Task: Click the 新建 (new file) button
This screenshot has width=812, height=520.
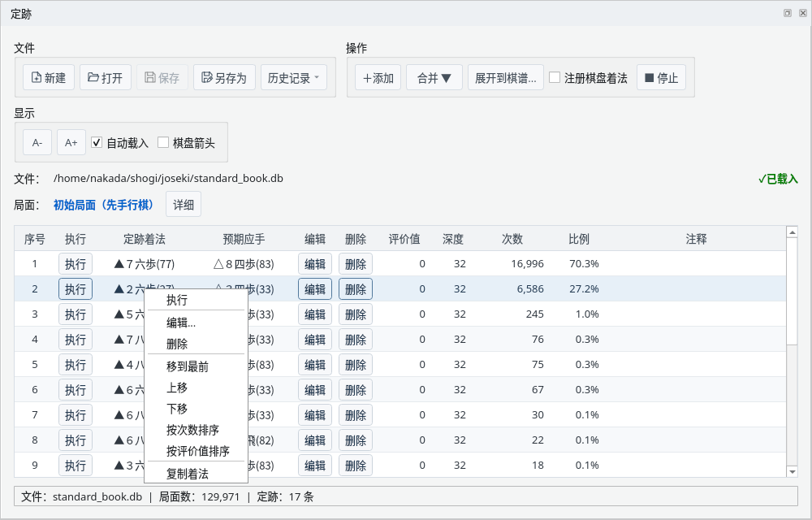Action: 49,78
